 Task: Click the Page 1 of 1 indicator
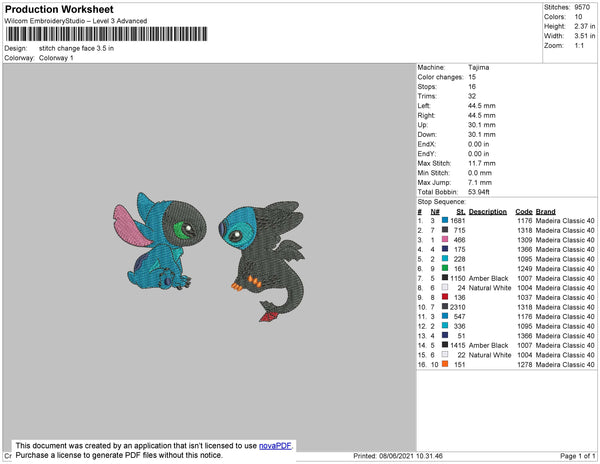(x=577, y=456)
